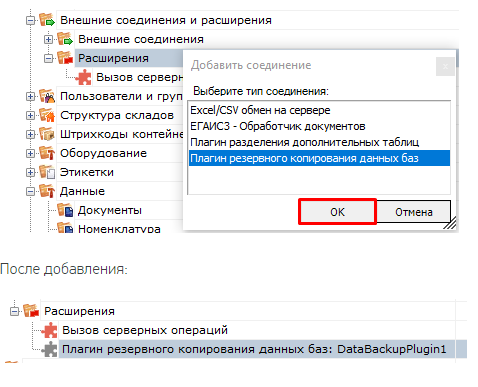
Task: Click the Структура складов folder icon
Action: [x=47, y=115]
